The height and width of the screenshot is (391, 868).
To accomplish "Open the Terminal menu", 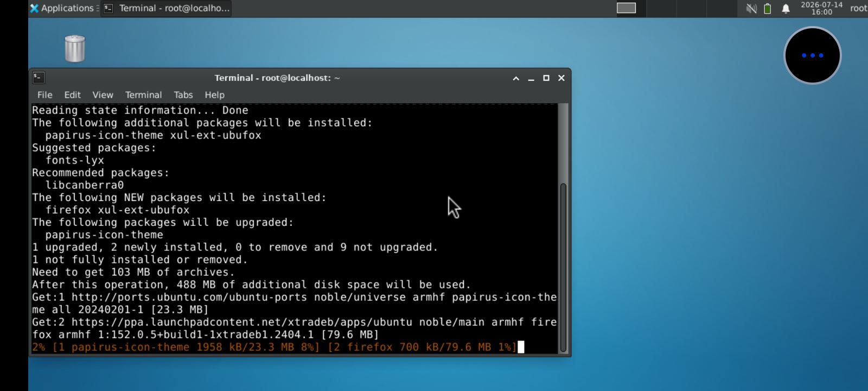I will pyautogui.click(x=143, y=94).
